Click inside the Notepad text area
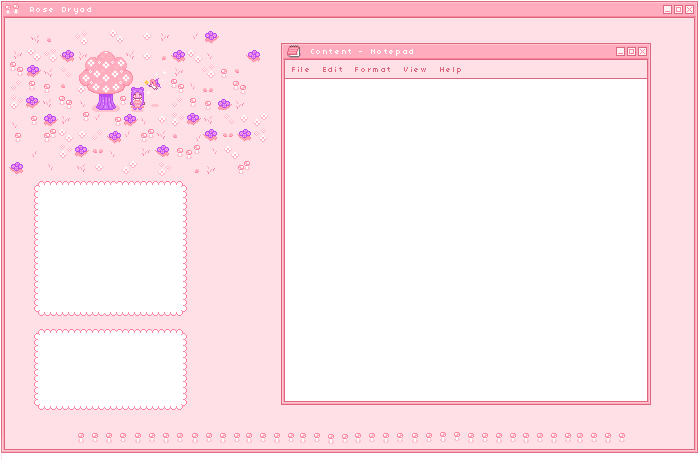 pos(465,238)
